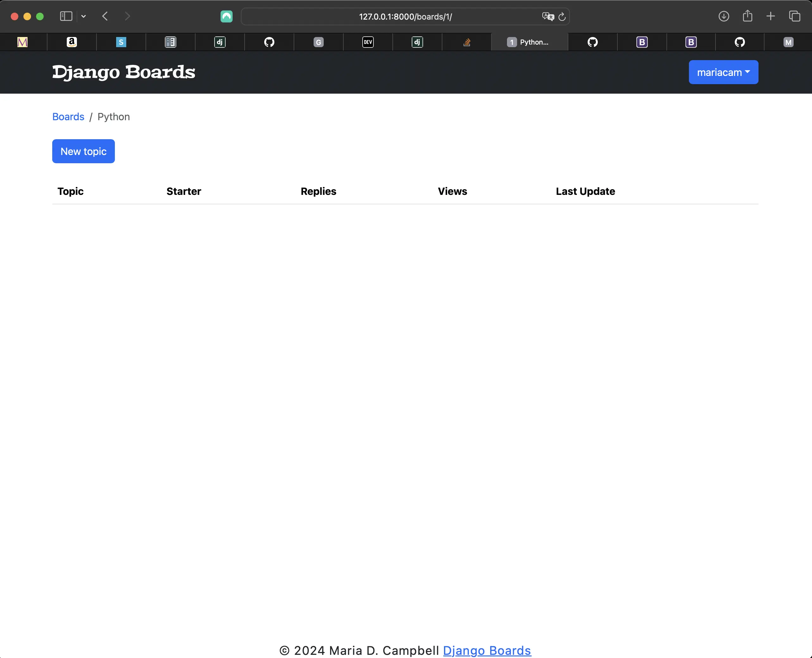Switch to the second Django dj tab

click(417, 42)
